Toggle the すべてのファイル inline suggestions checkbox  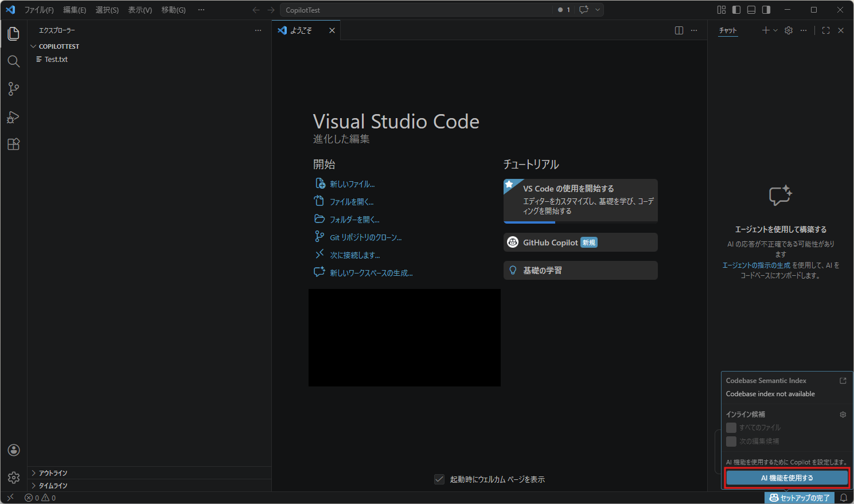(731, 428)
